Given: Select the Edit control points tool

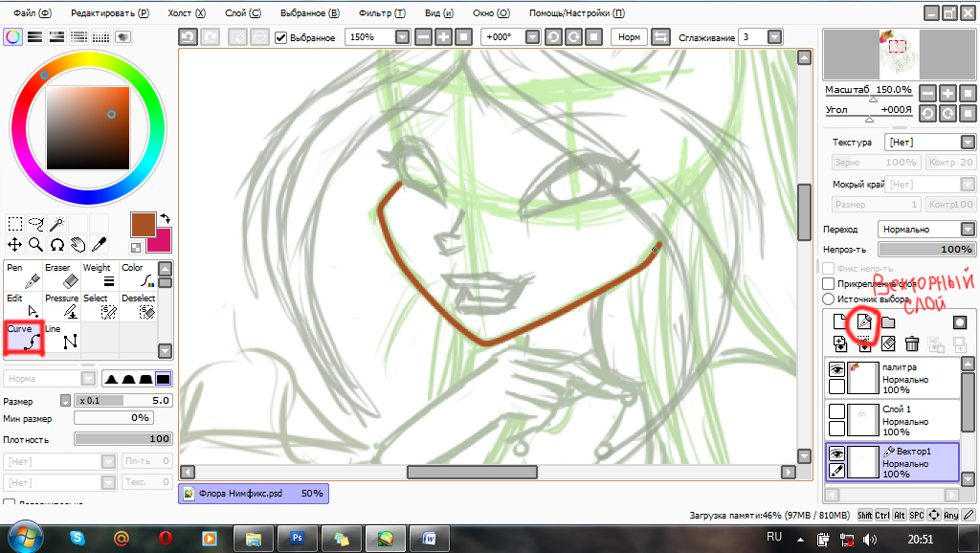Looking at the screenshot, I should click(23, 306).
